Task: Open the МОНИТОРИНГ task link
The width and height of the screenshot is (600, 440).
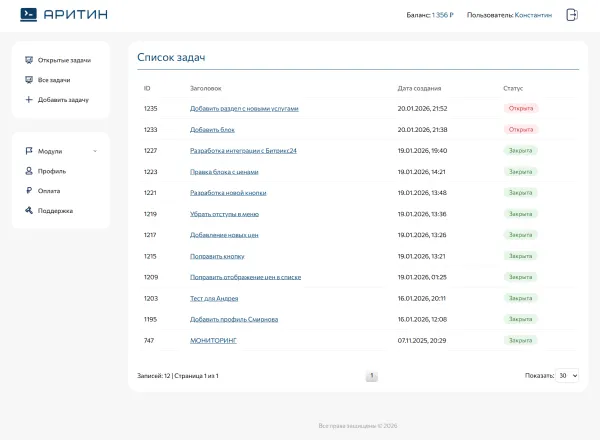Action: click(213, 340)
